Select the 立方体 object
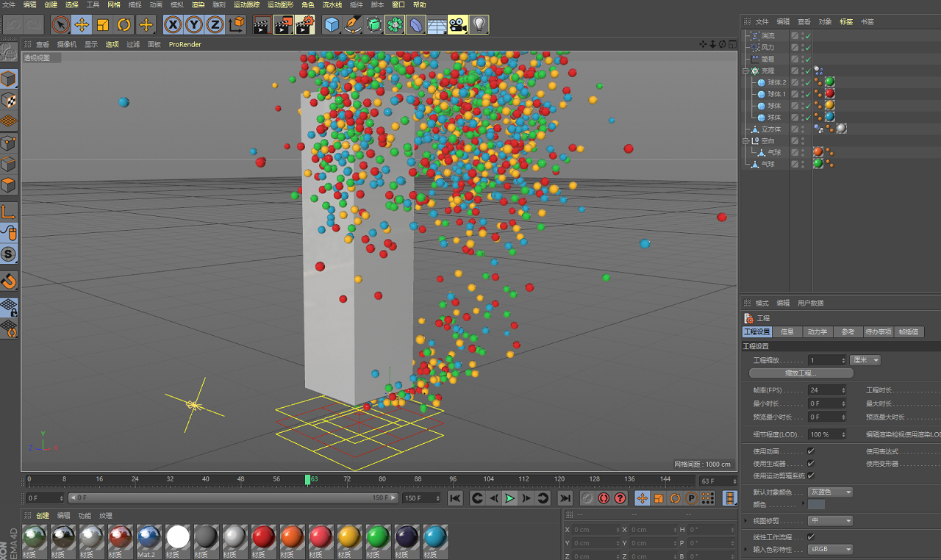The image size is (941, 560). click(771, 129)
